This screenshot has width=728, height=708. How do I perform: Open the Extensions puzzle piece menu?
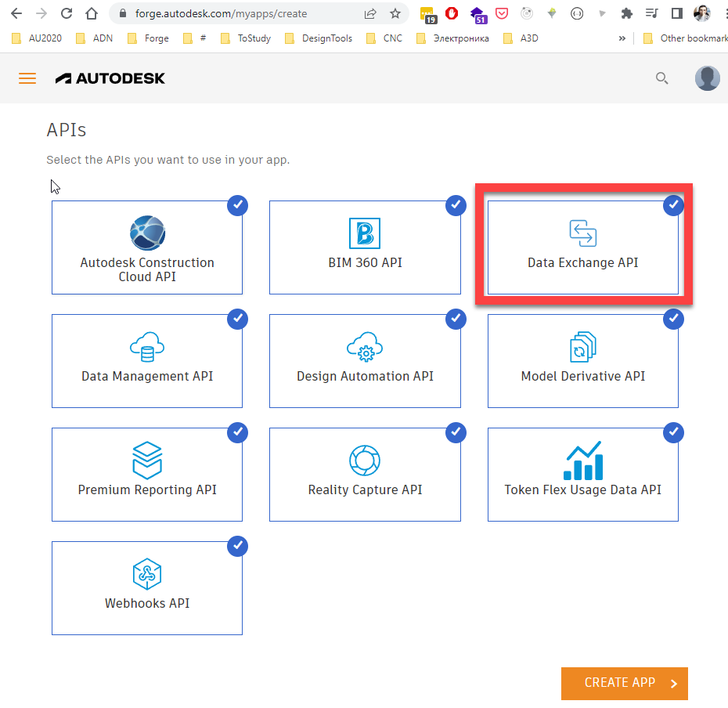pyautogui.click(x=627, y=14)
